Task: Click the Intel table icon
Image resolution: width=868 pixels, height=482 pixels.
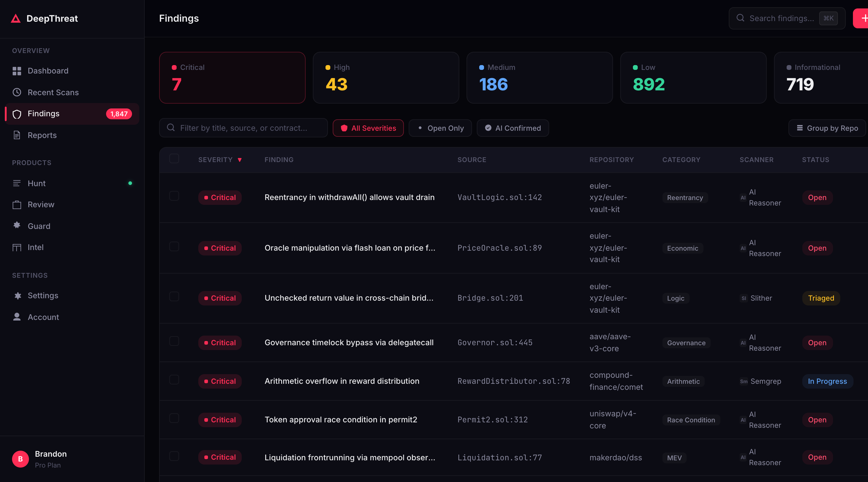Action: coord(17,248)
